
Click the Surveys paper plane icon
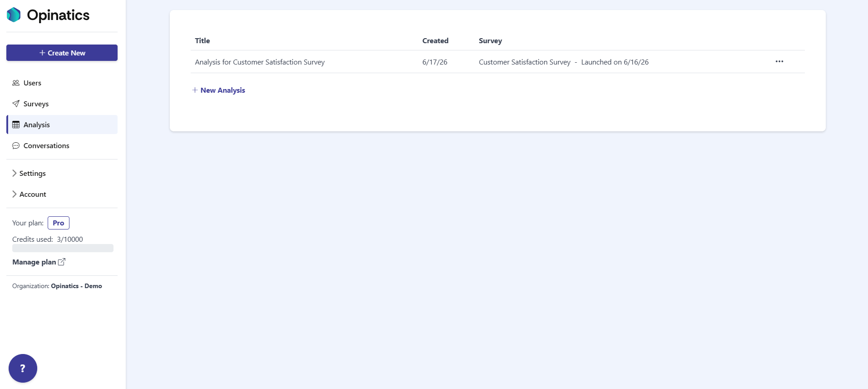point(16,104)
